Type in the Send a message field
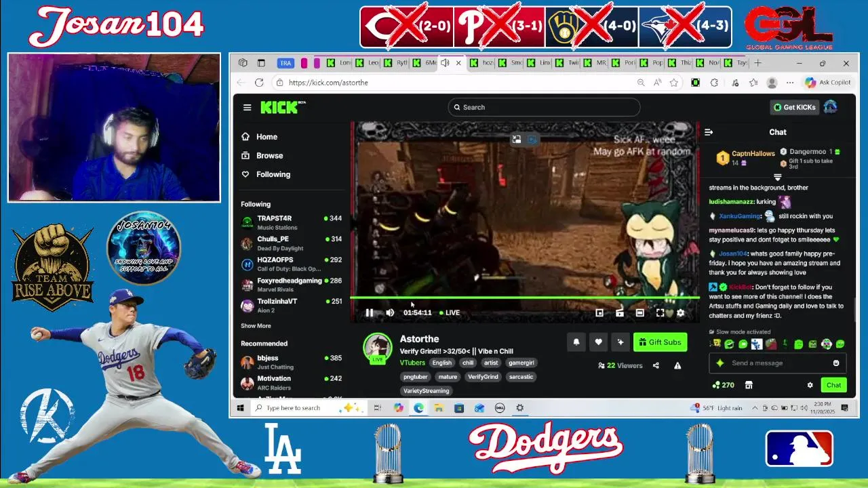868x488 pixels. 777,363
